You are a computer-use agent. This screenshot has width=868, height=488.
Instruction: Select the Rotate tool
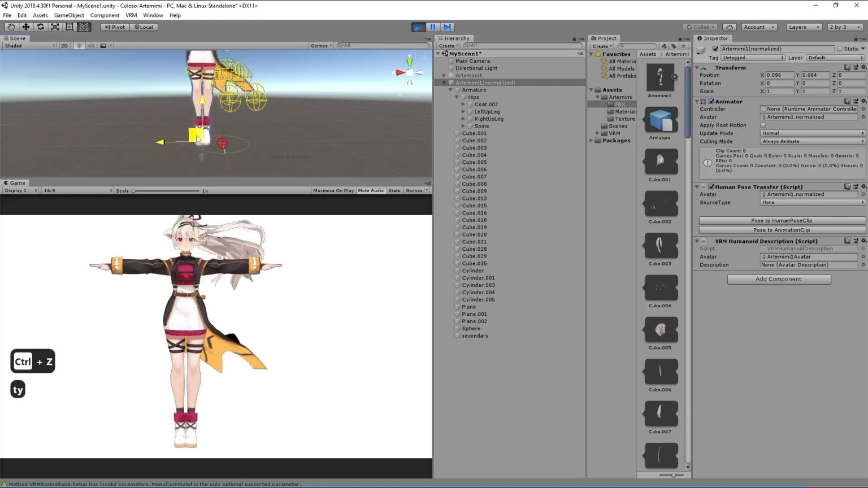[40, 27]
